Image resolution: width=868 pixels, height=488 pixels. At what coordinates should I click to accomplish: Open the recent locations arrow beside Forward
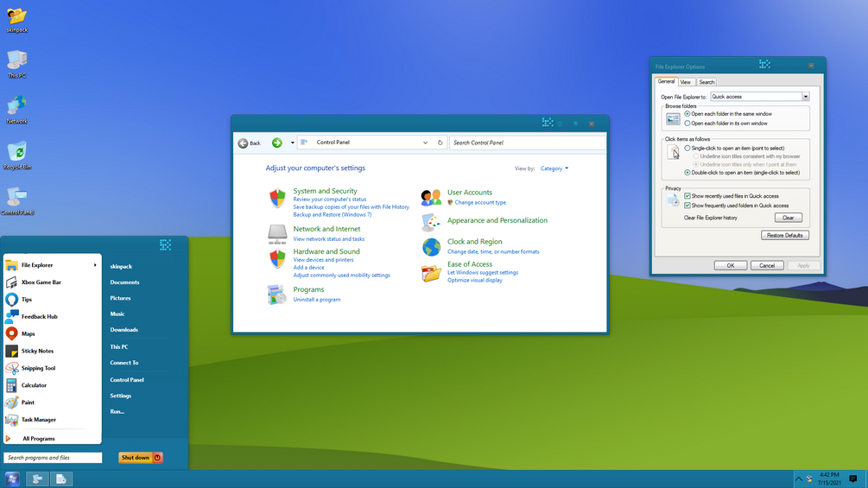[x=292, y=143]
